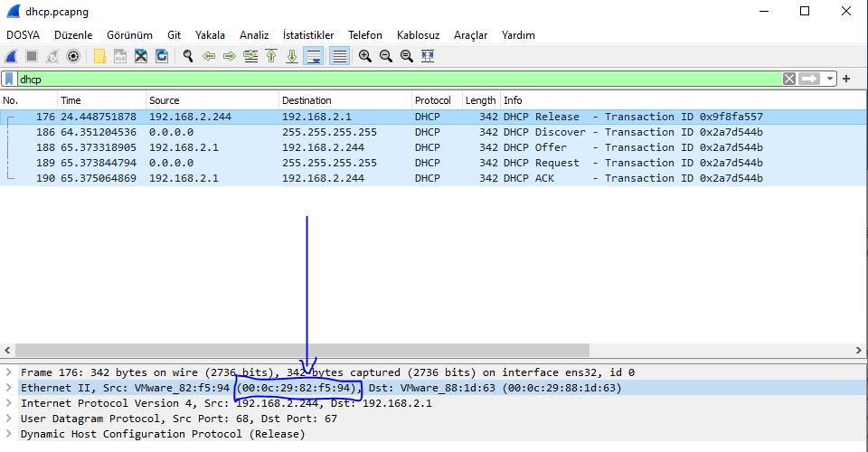Open the Telefon menu
This screenshot has height=452, width=868.
(364, 35)
